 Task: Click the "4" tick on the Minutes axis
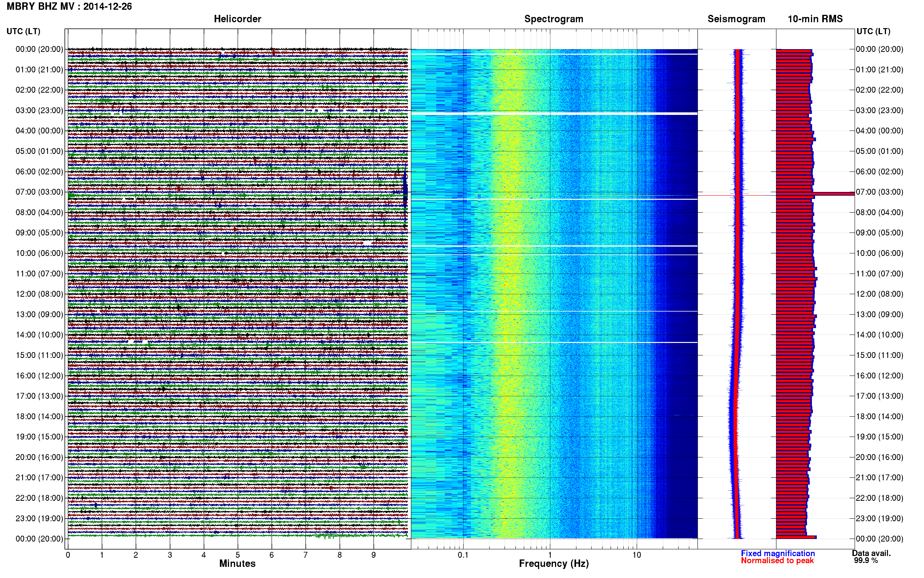[x=204, y=555]
